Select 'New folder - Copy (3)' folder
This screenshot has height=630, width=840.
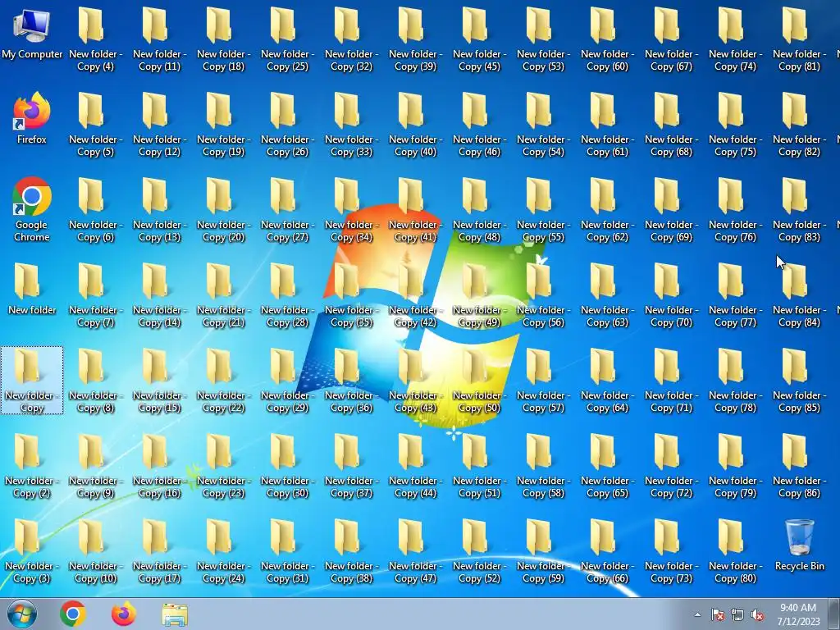(32, 551)
